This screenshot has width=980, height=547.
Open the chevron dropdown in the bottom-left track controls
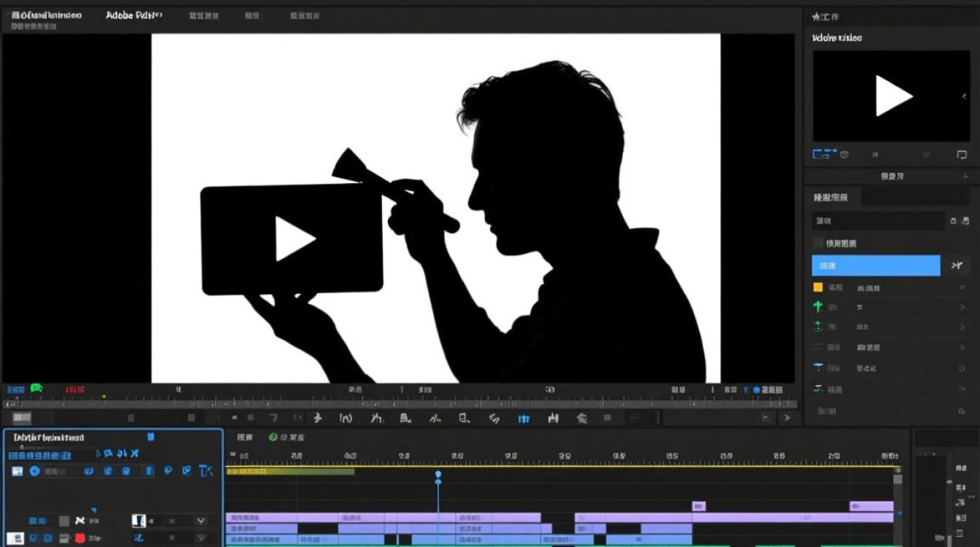201,521
